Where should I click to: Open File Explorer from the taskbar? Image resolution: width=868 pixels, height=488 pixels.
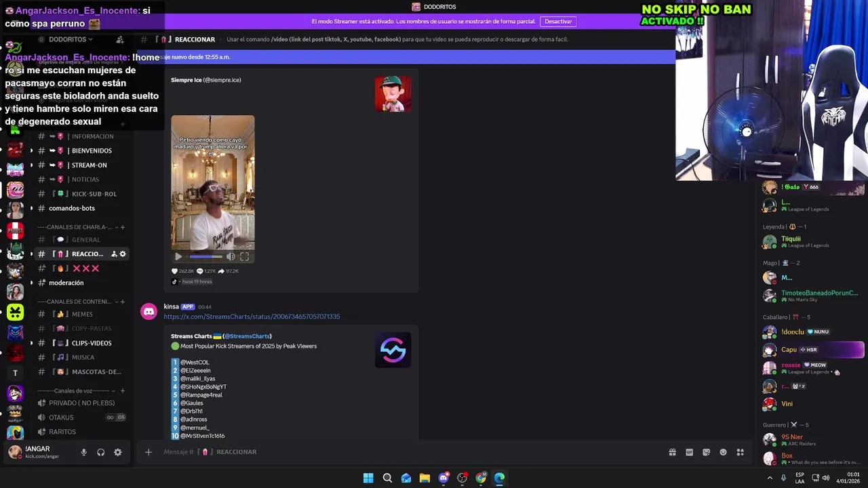[x=425, y=478]
